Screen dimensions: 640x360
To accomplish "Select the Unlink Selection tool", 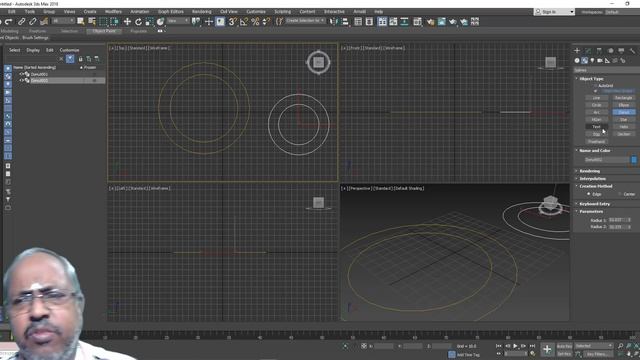I will tap(33, 22).
